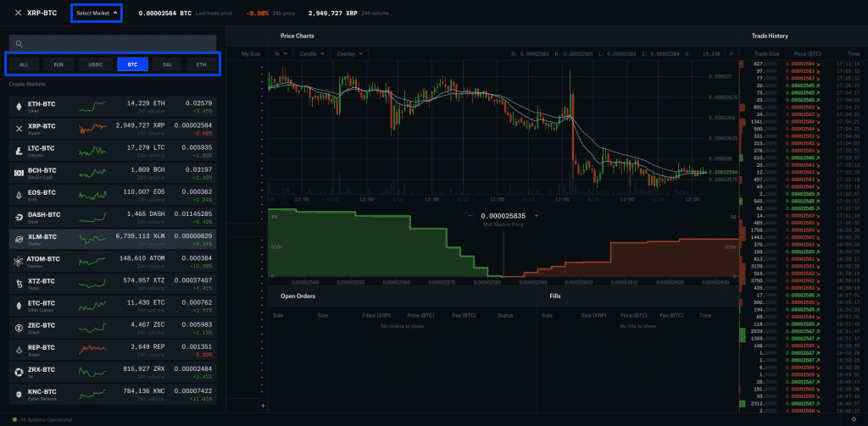868x426 pixels.
Task: Click the ETH-BTC price 0.02579
Action: tap(198, 103)
